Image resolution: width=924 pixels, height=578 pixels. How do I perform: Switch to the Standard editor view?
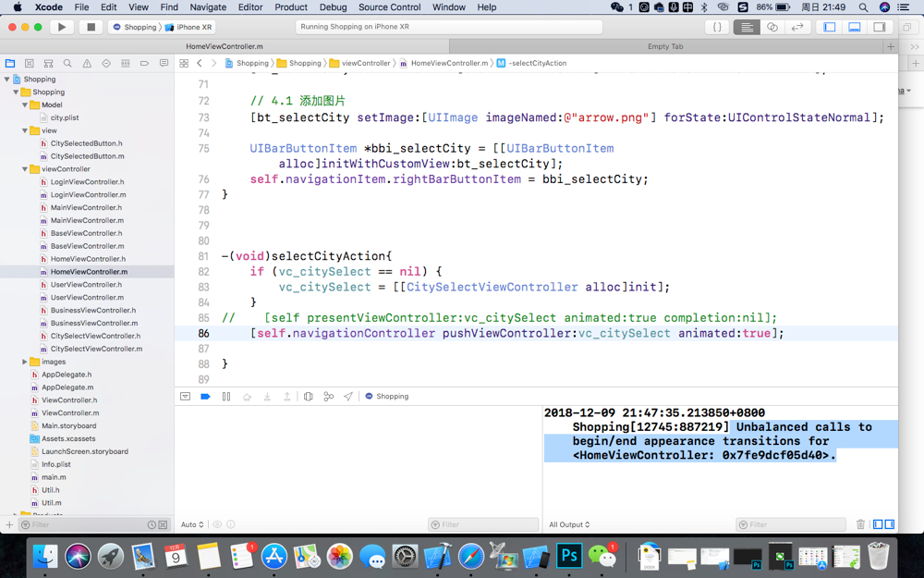[747, 27]
